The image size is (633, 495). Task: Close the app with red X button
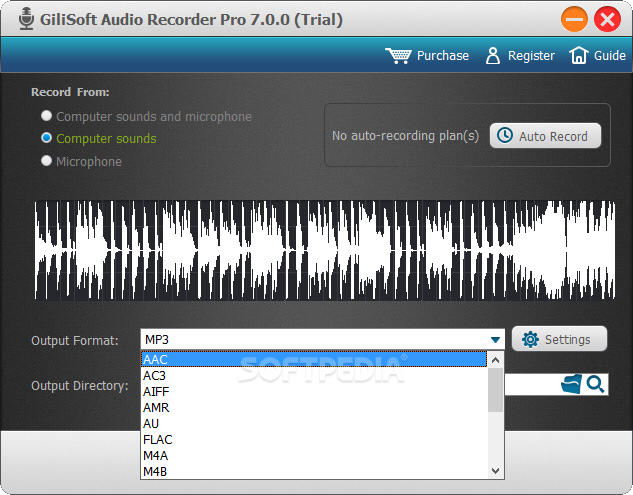pos(607,19)
